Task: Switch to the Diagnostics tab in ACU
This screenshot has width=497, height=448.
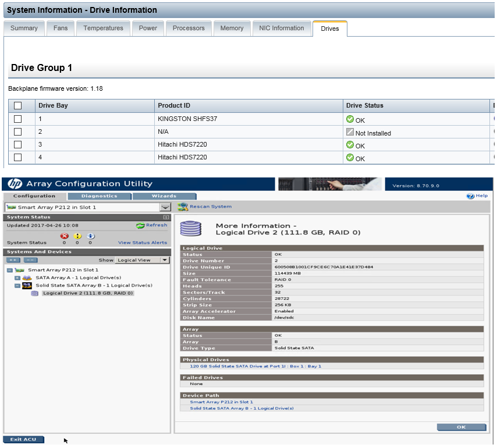Action: coord(100,196)
